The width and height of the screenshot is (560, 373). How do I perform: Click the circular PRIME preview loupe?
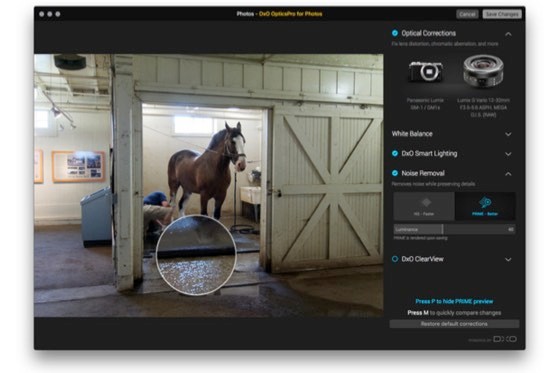(x=196, y=255)
